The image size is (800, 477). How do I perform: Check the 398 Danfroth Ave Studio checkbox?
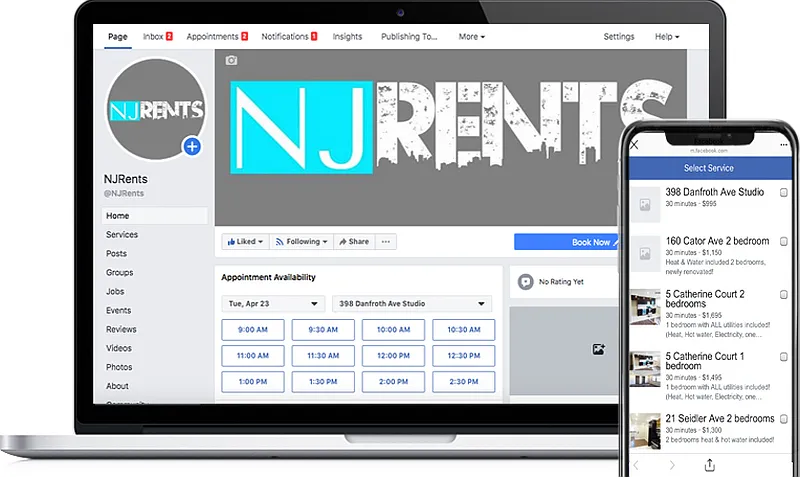[x=784, y=192]
